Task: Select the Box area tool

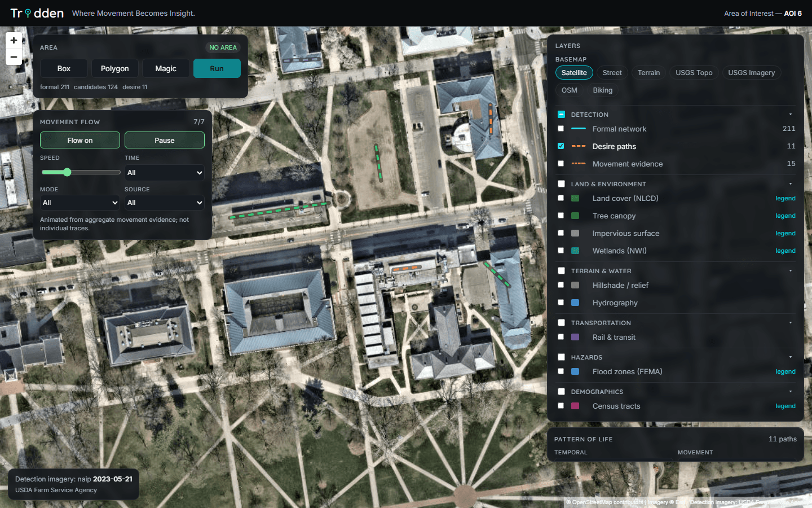Action: [x=64, y=68]
